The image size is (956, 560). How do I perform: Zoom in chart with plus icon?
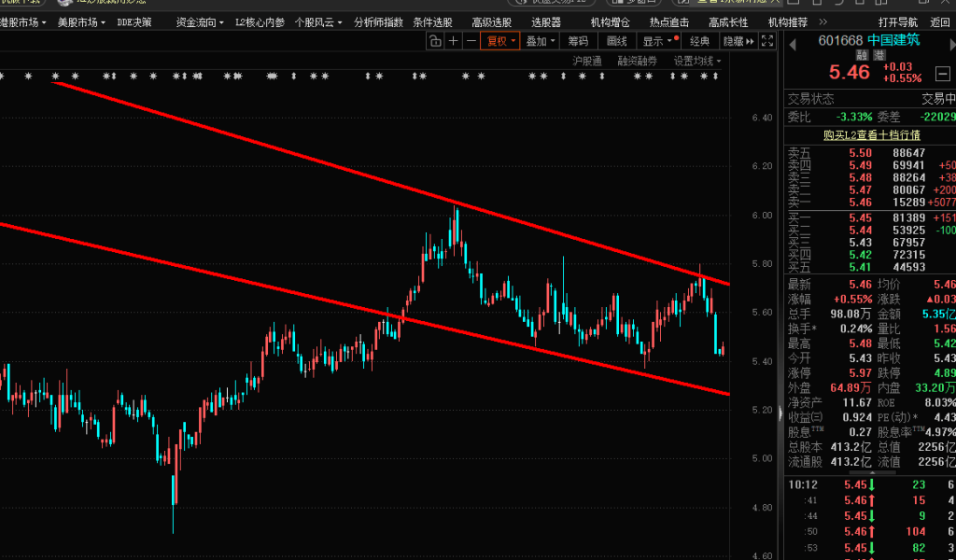(x=454, y=41)
